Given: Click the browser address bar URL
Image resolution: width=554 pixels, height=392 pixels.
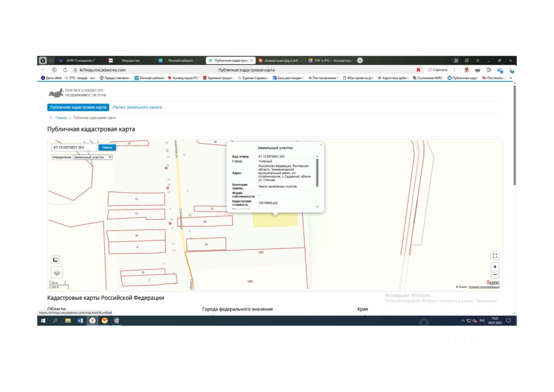Looking at the screenshot, I should (x=103, y=70).
